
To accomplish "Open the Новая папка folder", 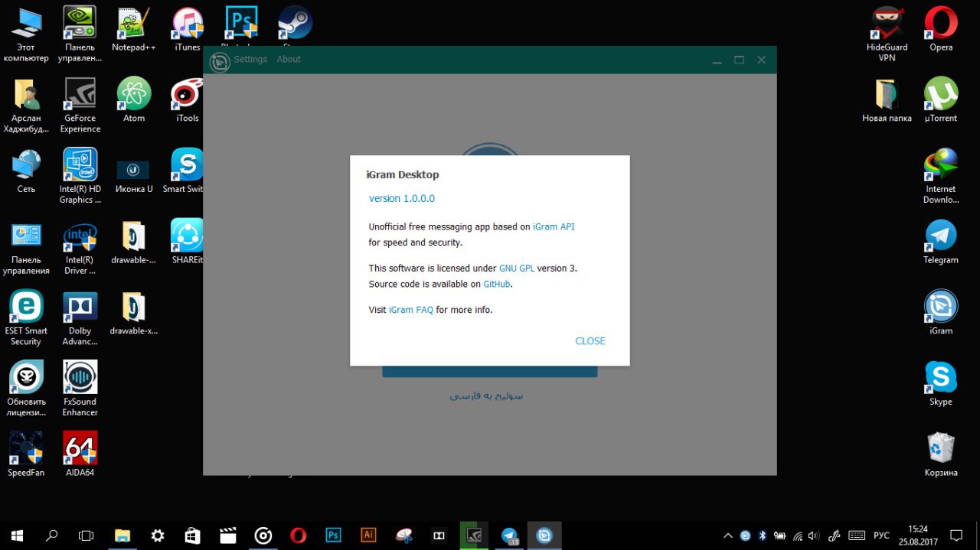I will (x=887, y=100).
